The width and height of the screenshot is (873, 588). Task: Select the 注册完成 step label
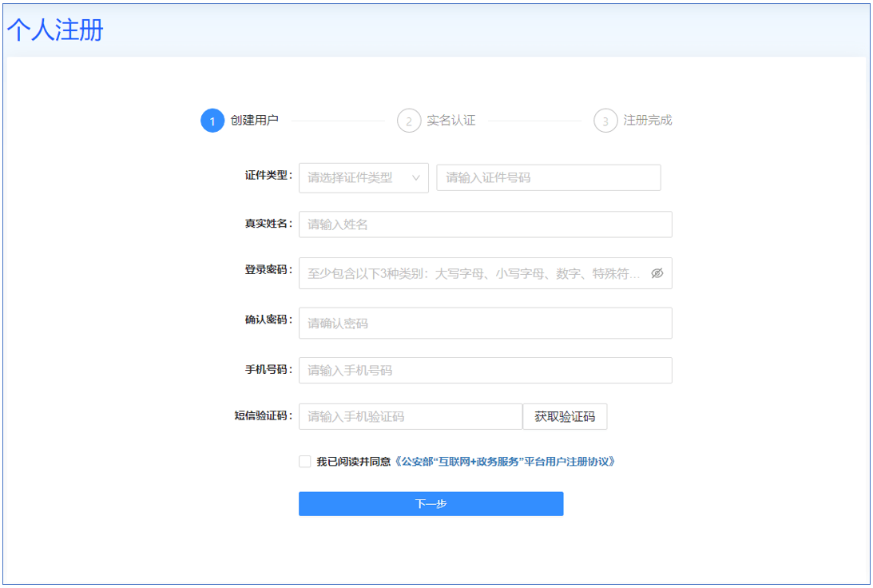pyautogui.click(x=648, y=121)
